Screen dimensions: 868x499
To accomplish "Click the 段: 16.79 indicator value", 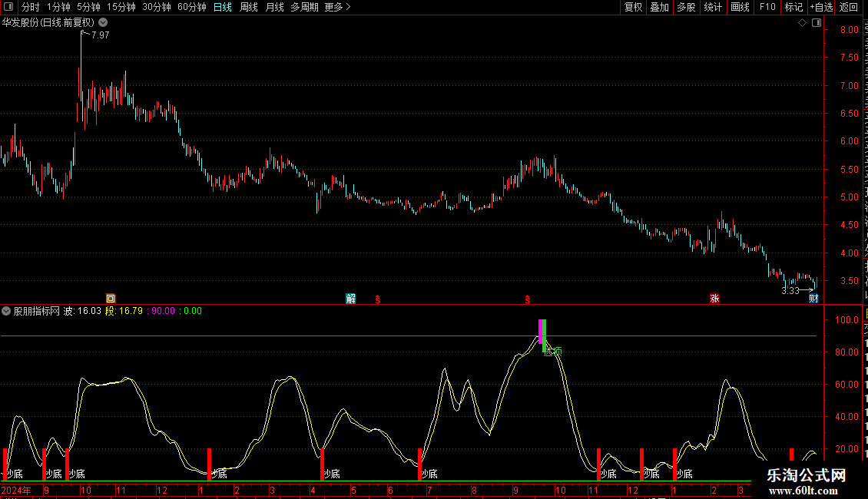I will click(x=124, y=311).
